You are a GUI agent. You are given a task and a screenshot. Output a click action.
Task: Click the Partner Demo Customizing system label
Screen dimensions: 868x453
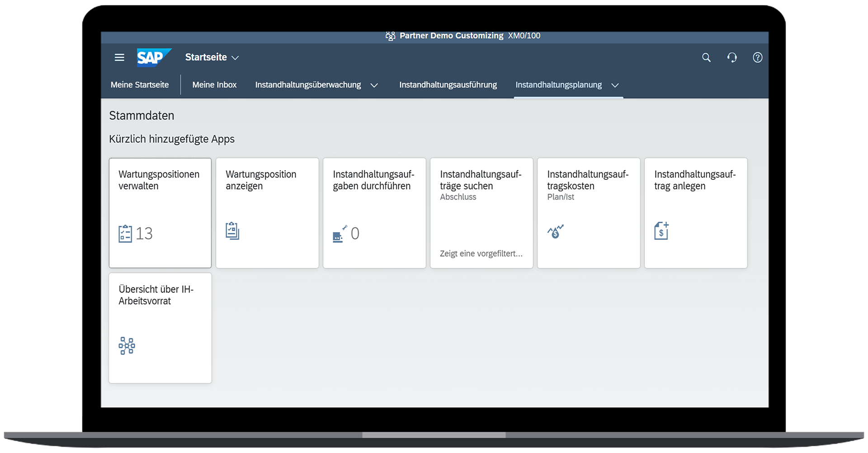point(451,36)
